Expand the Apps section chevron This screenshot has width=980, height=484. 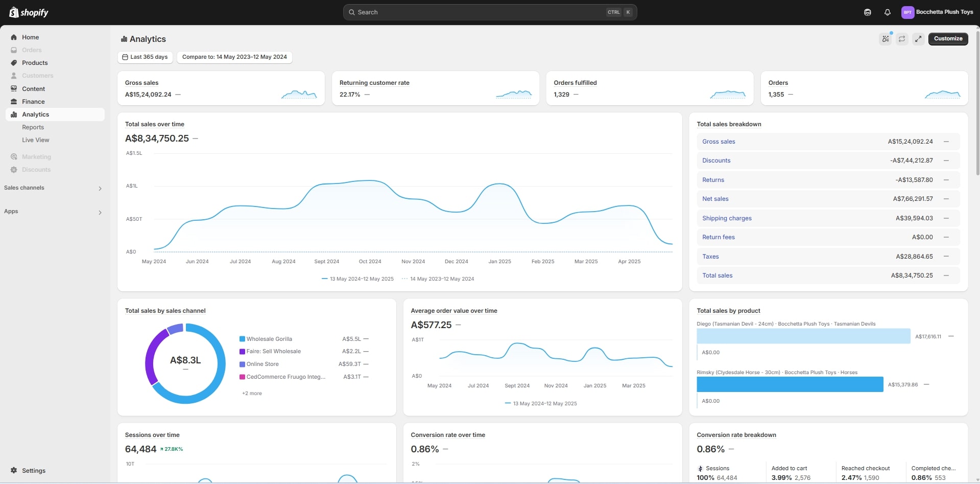100,212
